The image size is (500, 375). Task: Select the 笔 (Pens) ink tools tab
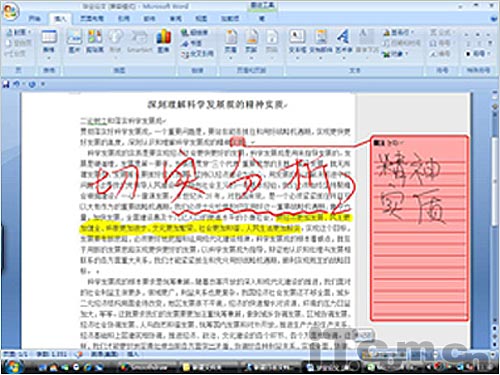(x=262, y=19)
